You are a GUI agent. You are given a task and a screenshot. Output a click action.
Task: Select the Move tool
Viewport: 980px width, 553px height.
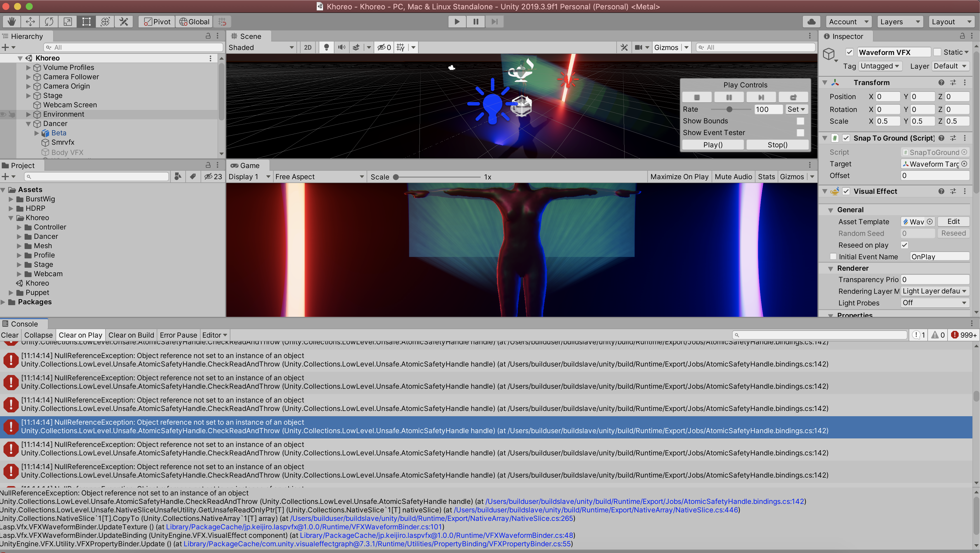(x=30, y=22)
